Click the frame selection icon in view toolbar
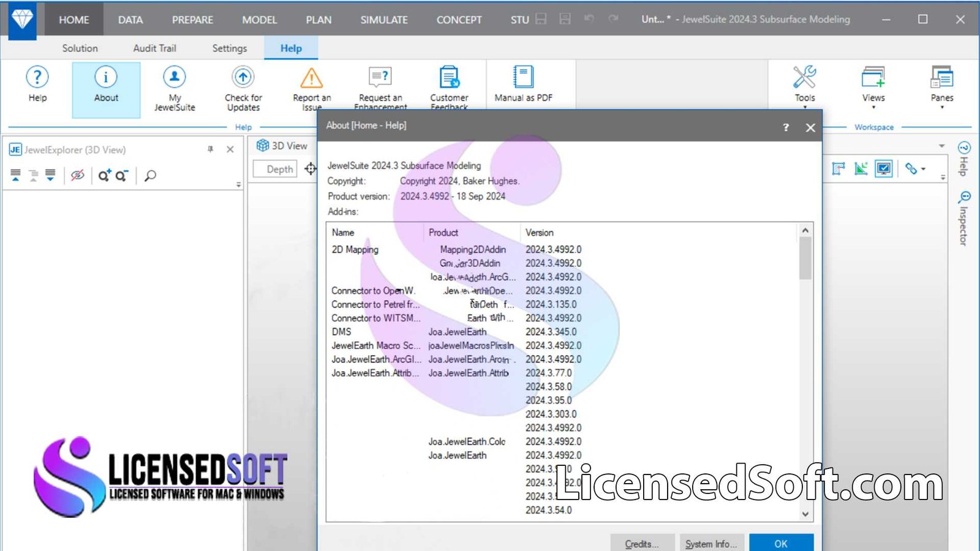980x551 pixels. coord(839,169)
